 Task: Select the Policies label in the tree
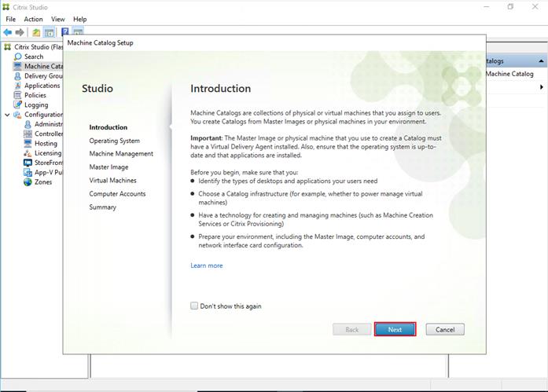35,95
